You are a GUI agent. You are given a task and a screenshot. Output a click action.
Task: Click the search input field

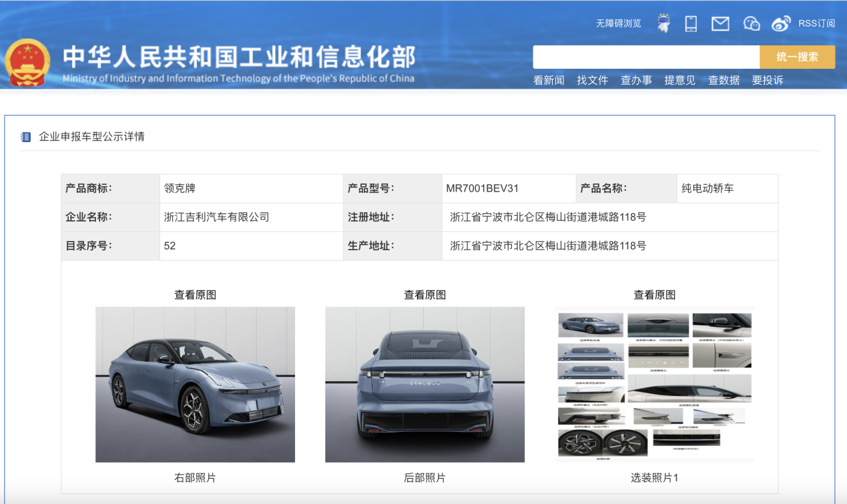pos(646,57)
